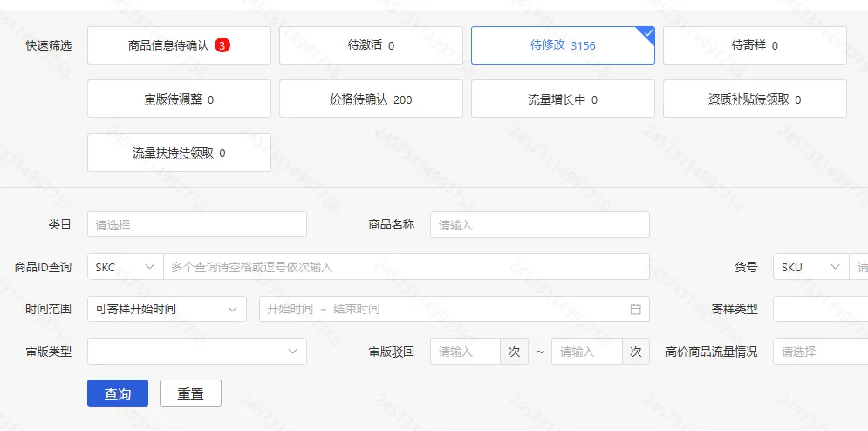Click chevron arrow of 审版类型 field
Viewport: 868px width, 431px height.
pyautogui.click(x=293, y=352)
